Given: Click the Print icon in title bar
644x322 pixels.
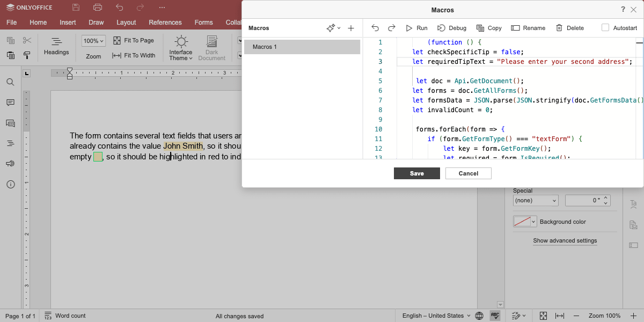Looking at the screenshot, I should click(x=97, y=8).
